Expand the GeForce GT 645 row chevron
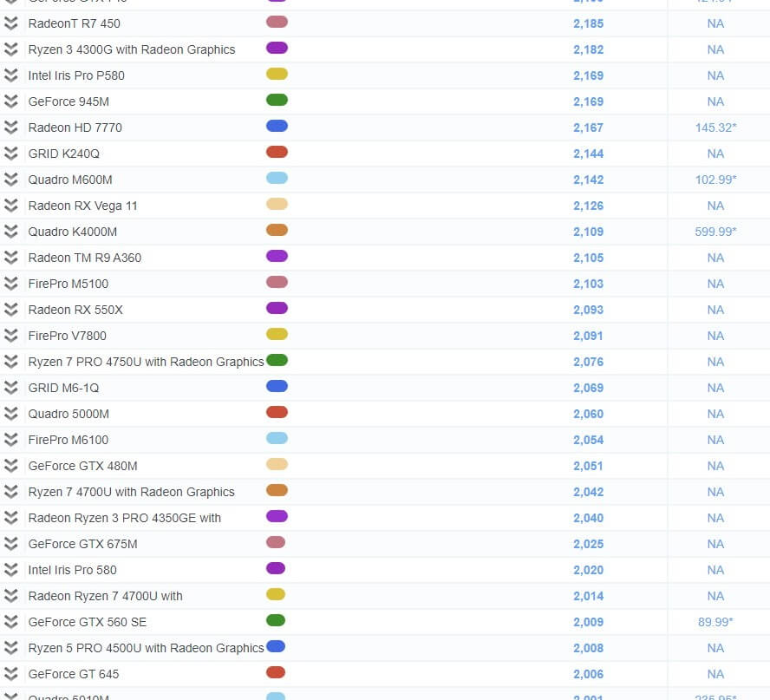The width and height of the screenshot is (770, 700). [10, 675]
